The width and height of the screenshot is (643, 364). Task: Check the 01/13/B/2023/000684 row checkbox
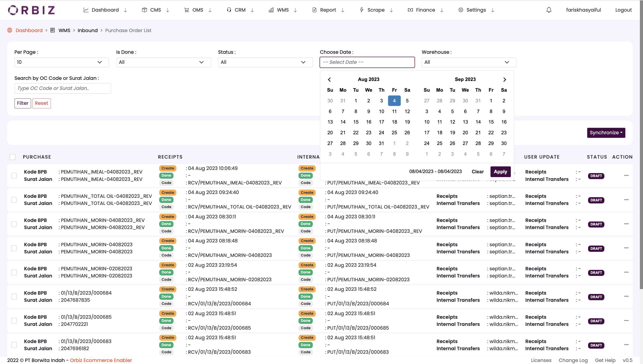14,296
